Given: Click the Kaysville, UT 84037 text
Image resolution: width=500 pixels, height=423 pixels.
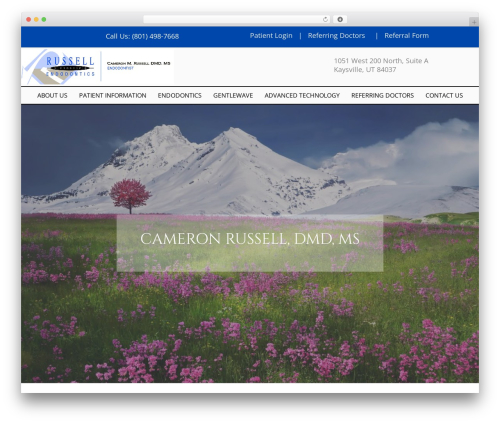Looking at the screenshot, I should 365,70.
